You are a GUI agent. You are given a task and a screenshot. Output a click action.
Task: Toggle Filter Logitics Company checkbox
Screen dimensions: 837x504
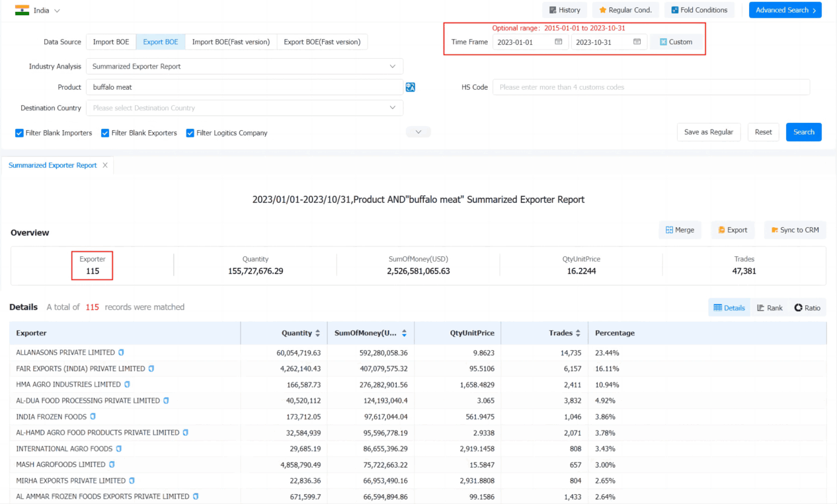pos(190,133)
